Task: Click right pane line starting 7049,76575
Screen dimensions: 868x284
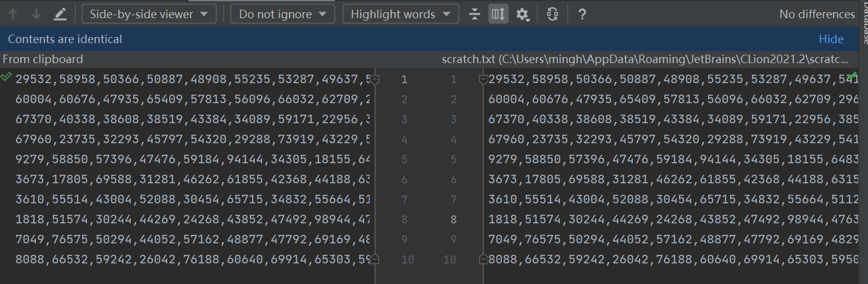Action: pyautogui.click(x=673, y=240)
